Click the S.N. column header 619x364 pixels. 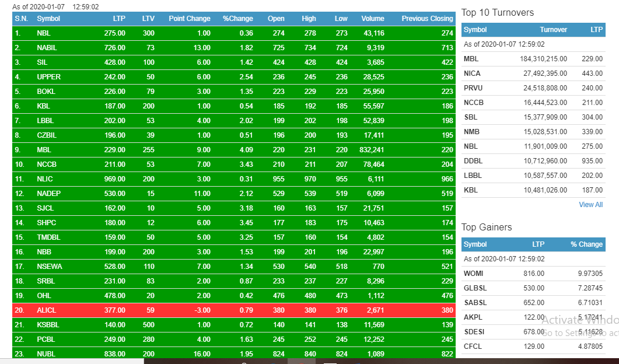point(22,19)
